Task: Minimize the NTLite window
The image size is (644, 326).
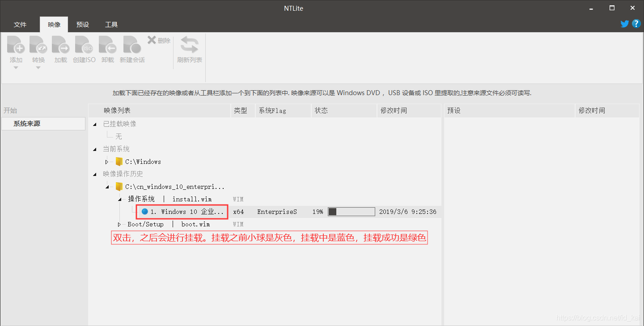Action: (x=590, y=8)
